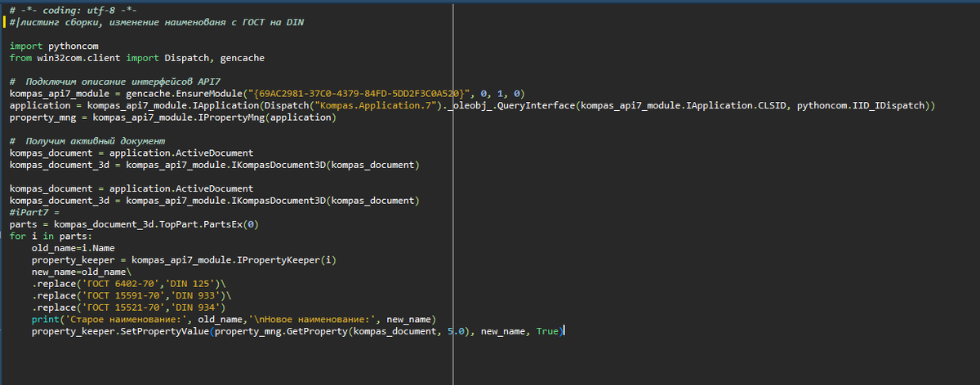Click the 'old_name=i.Name' line
This screenshot has width=980, height=385.
(73, 247)
